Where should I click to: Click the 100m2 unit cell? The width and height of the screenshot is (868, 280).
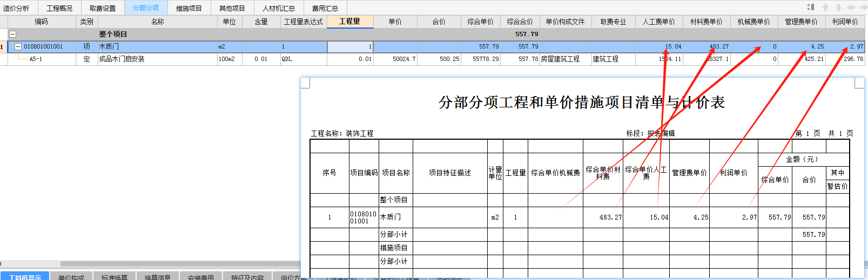point(230,59)
